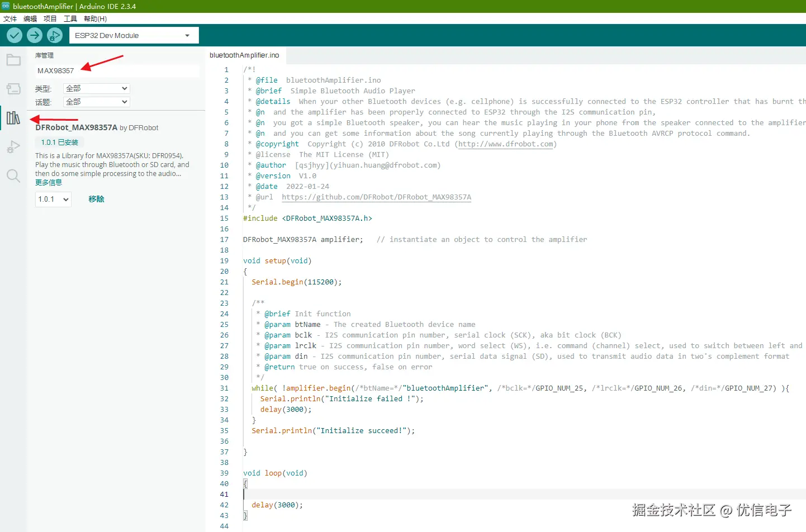
Task: Click the Verify checkmark button
Action: point(15,35)
